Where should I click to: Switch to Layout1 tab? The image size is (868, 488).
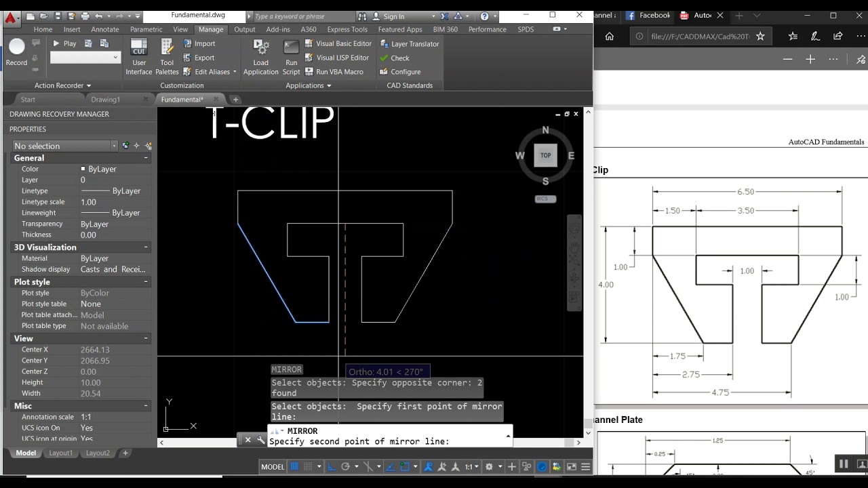coord(60,453)
